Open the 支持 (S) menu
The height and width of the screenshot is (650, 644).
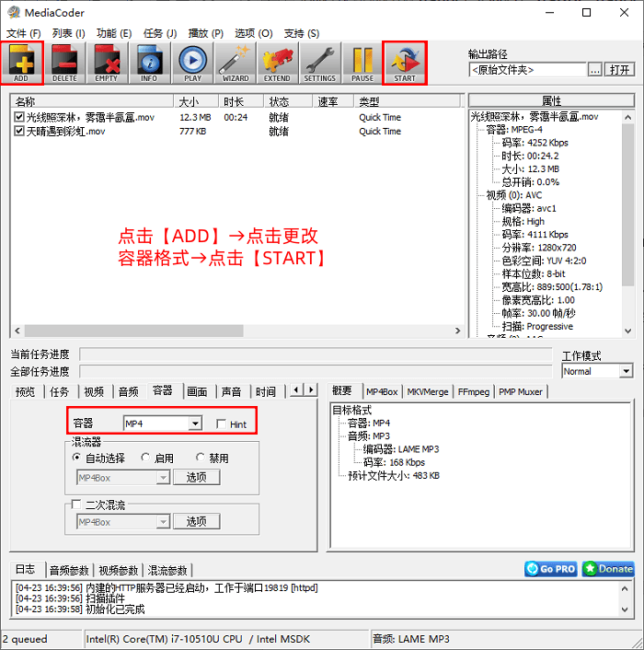click(302, 33)
